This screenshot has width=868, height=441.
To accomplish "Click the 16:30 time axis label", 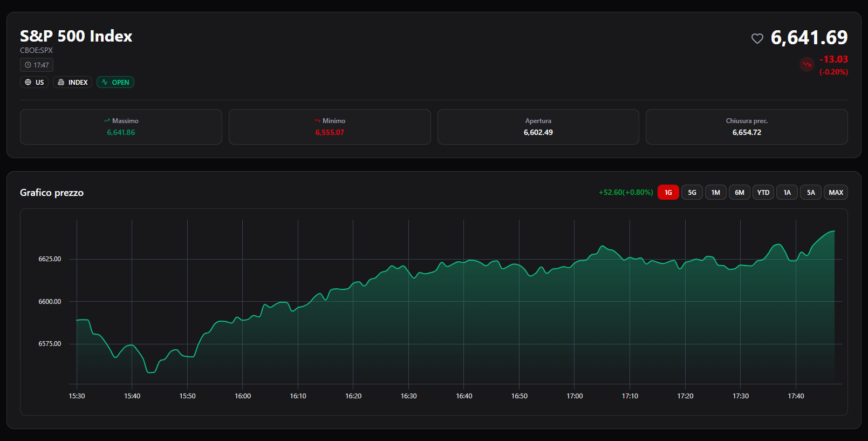I will (408, 396).
